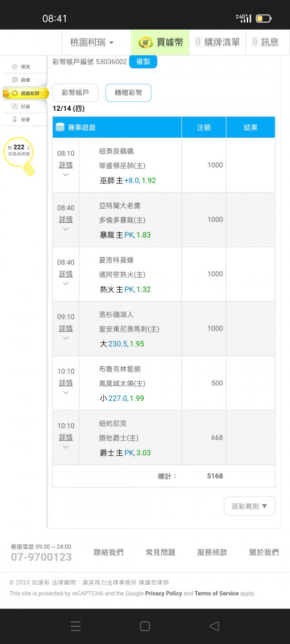This screenshot has width=290, height=644.
Task: Expand details chevron for 08:10 game
Action: coord(66,175)
